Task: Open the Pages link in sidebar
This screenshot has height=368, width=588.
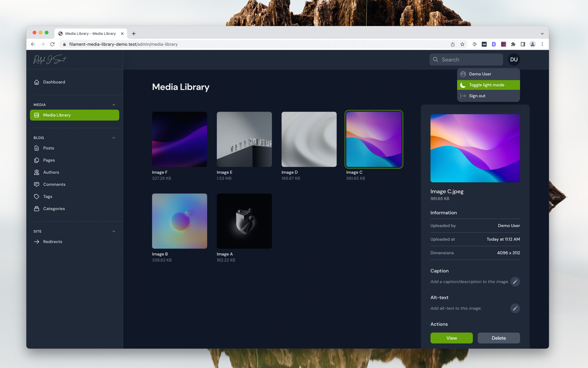Action: click(x=74, y=160)
